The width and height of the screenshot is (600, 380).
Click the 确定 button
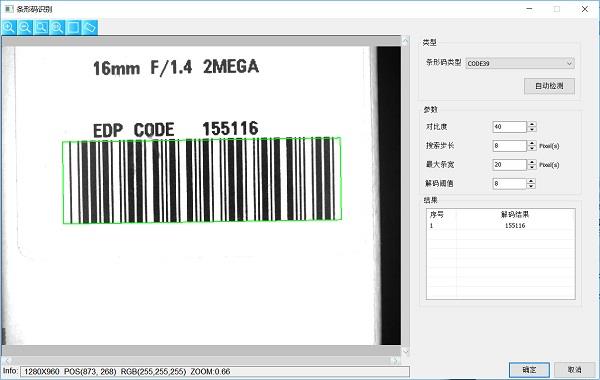click(529, 370)
